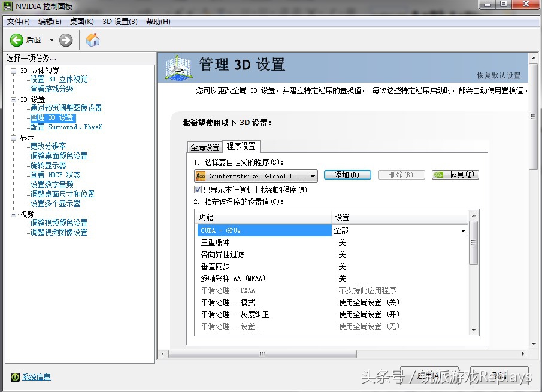Screen dimensions: 542x392
Task: Click the NVIDIA control panel title bar icon
Action: point(7,7)
